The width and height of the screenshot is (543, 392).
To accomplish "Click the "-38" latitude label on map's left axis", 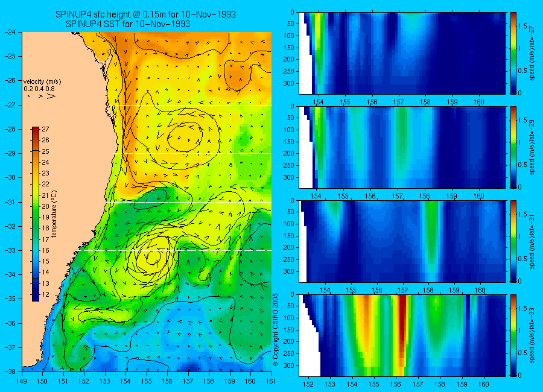I will (x=10, y=371).
